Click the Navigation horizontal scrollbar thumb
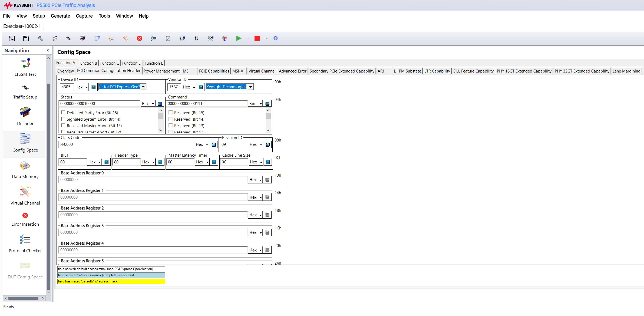Screen dimensions: 644x316 pyautogui.click(x=23, y=298)
